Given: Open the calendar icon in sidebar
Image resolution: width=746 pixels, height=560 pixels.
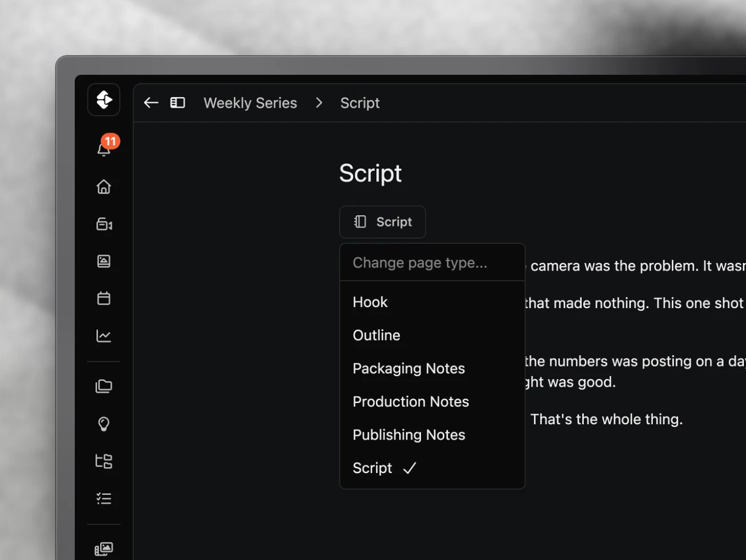Looking at the screenshot, I should pyautogui.click(x=104, y=298).
